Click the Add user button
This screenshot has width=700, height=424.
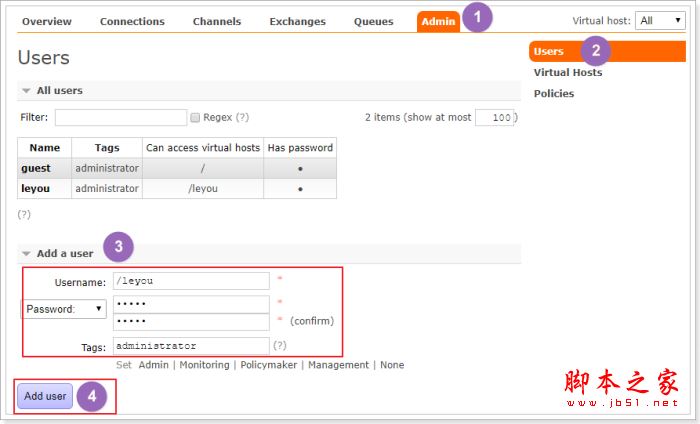[45, 396]
